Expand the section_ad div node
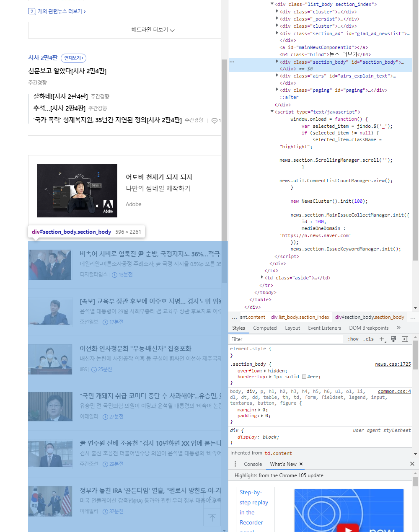The height and width of the screenshot is (532, 419). (277, 33)
